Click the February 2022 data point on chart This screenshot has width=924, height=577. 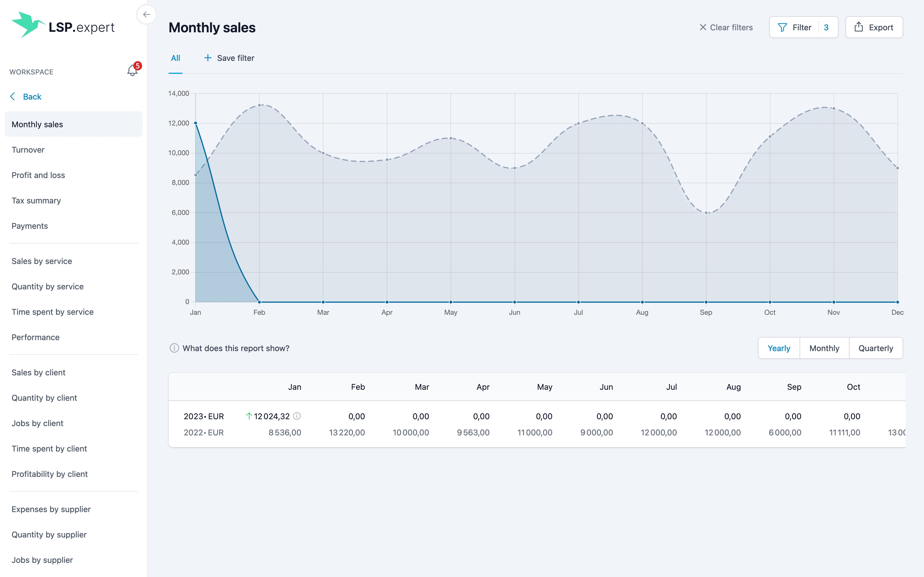tap(259, 105)
